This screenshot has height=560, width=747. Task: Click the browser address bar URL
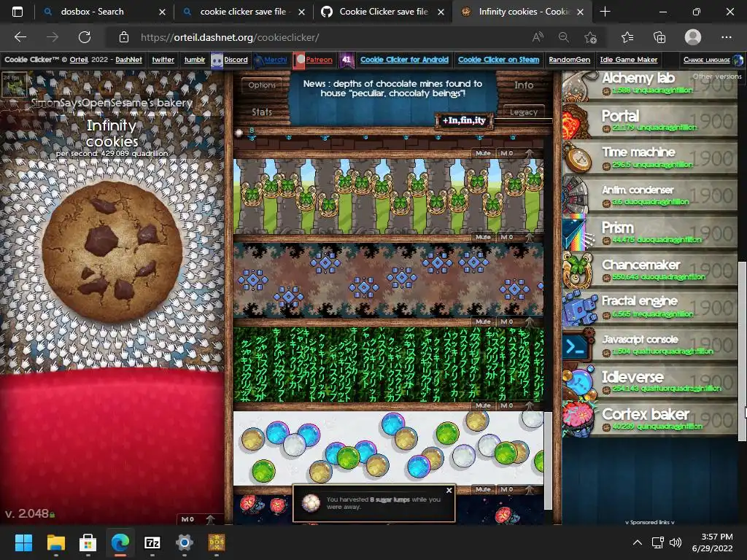tap(230, 37)
